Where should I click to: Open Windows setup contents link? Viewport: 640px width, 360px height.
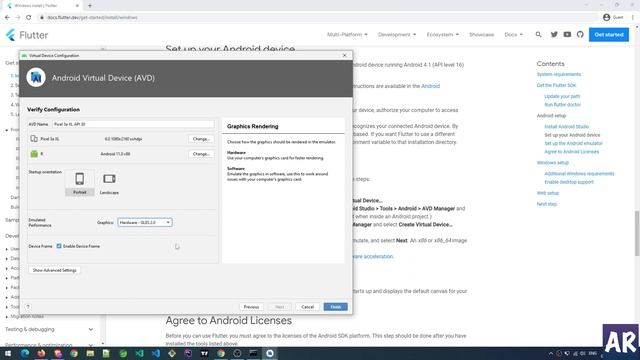point(552,162)
